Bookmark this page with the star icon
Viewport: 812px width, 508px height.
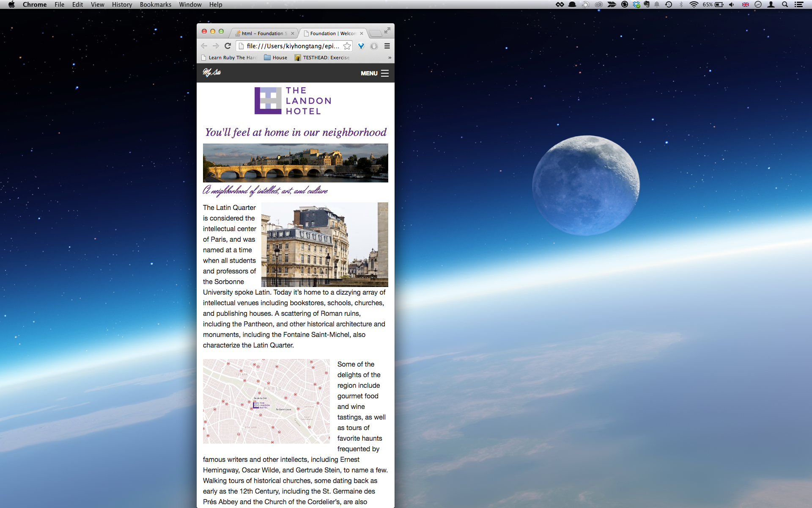click(x=347, y=46)
